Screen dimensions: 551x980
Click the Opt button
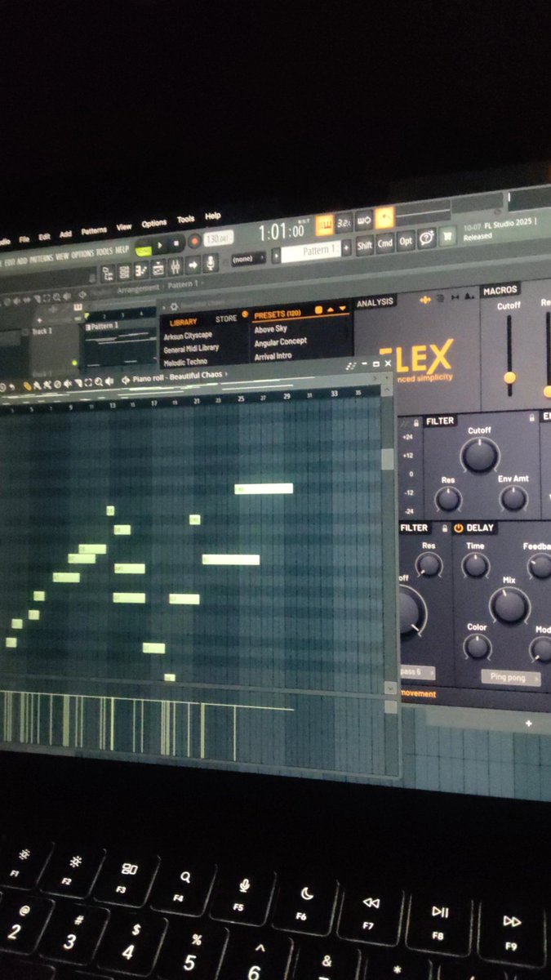click(406, 240)
